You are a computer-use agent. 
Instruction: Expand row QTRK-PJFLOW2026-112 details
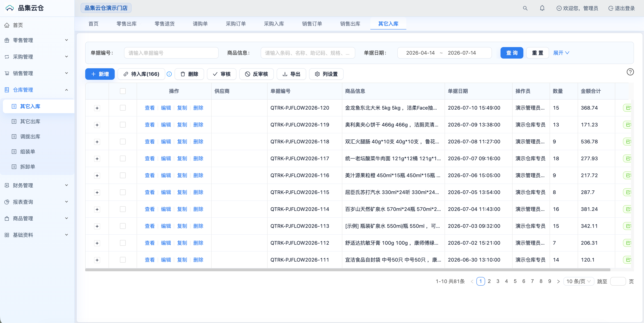[97, 243]
